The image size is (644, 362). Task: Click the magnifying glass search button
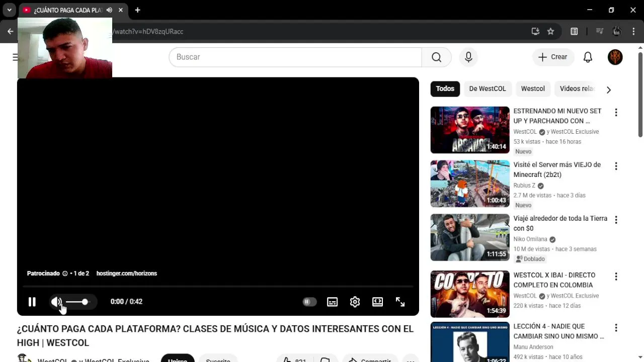tap(436, 57)
